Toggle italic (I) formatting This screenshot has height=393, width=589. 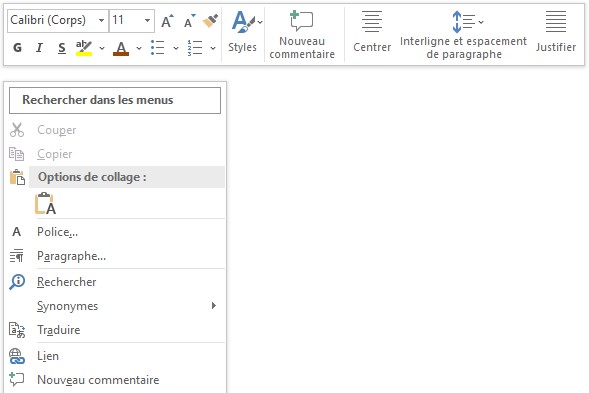click(x=39, y=48)
